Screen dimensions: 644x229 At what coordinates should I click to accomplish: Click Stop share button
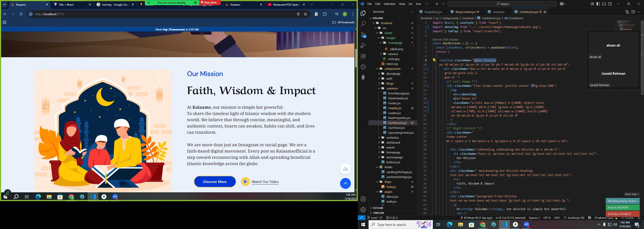click(210, 2)
